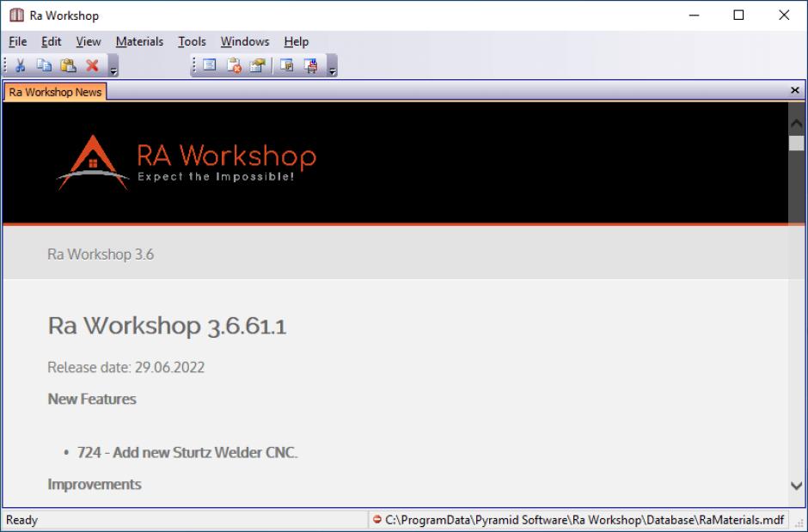Viewport: 808px width, 532px height.
Task: Click the scroll down arrow of news page
Action: tap(796, 485)
